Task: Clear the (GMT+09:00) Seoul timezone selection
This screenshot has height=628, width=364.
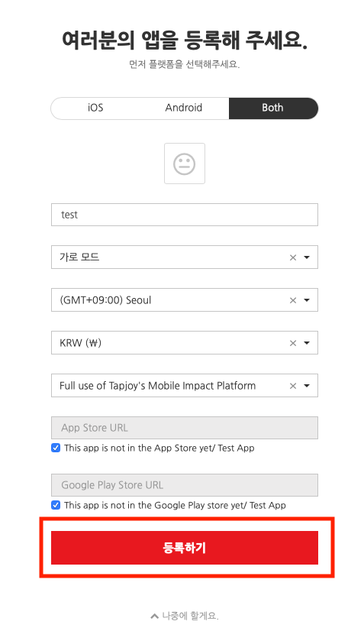Action: click(x=293, y=300)
